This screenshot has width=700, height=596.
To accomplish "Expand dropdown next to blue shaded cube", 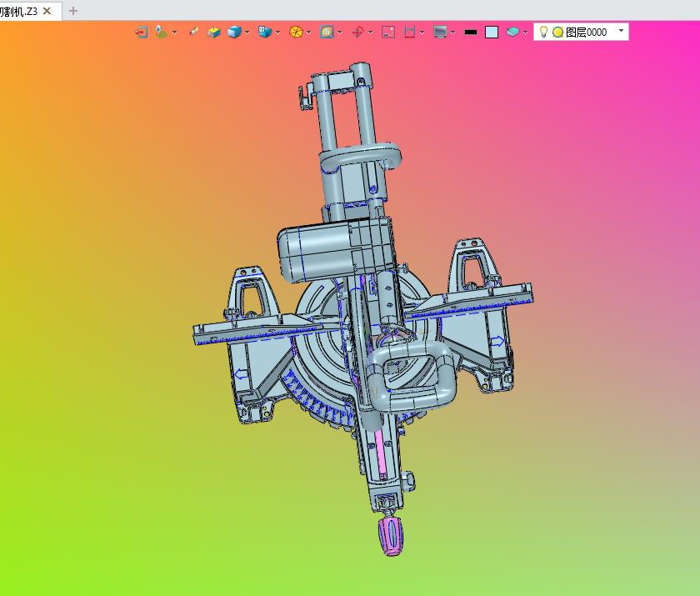I will (x=247, y=33).
